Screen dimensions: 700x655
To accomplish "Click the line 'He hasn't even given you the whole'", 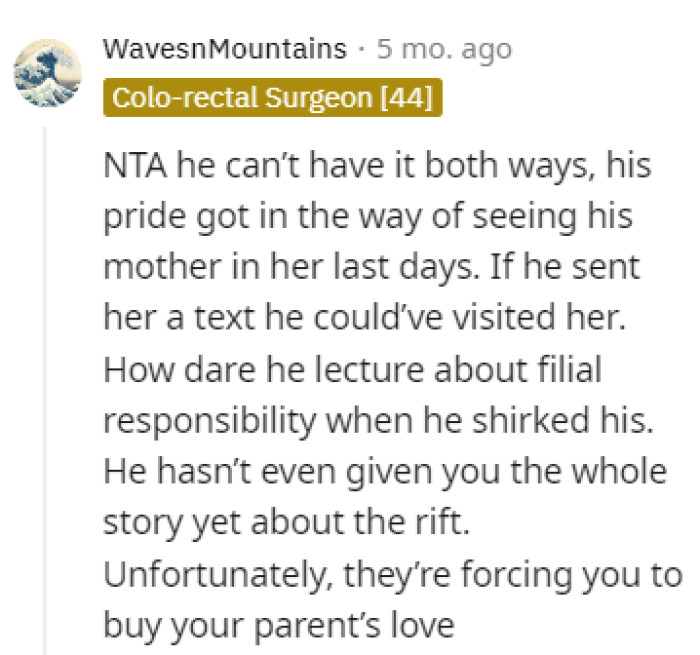I will coord(385,472).
